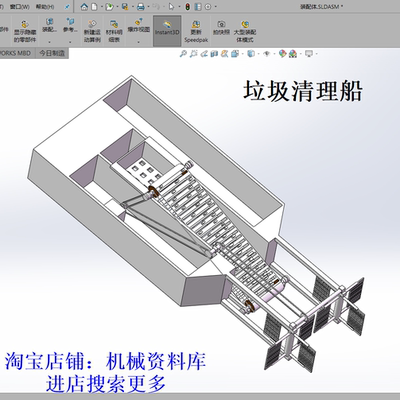
Task: Toggle Hide/Show Items eye icon
Action: point(266,54)
